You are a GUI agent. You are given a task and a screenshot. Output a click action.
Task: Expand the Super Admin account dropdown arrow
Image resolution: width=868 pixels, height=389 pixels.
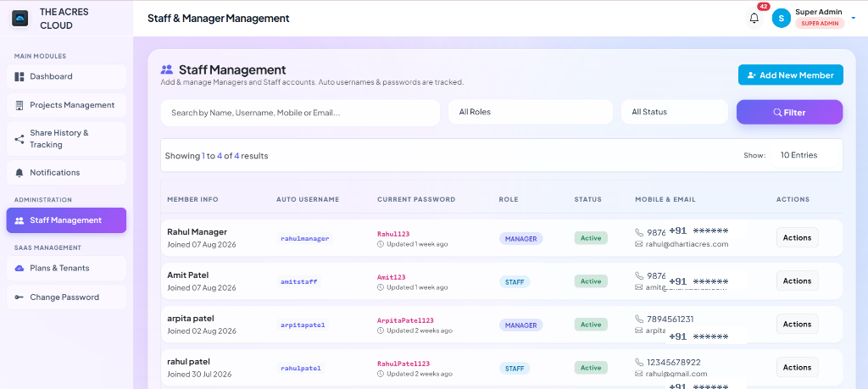tap(853, 17)
